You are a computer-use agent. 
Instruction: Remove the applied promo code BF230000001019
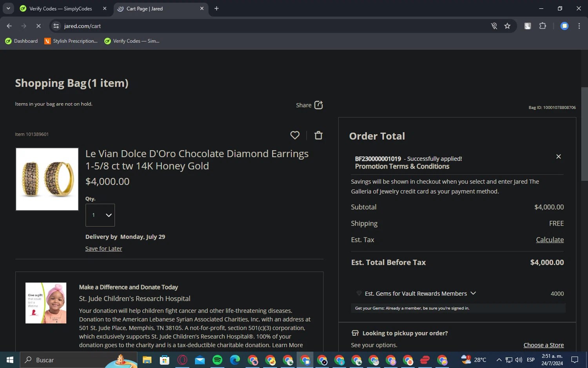click(x=559, y=157)
